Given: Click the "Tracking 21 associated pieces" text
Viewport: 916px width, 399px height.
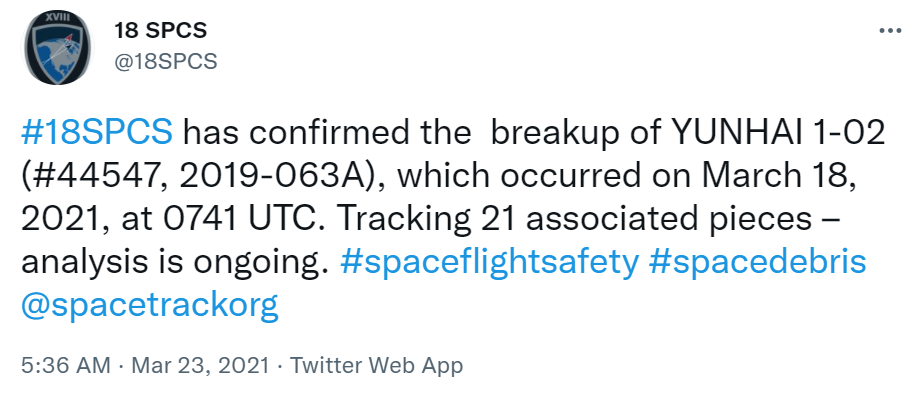Looking at the screenshot, I should [x=574, y=220].
